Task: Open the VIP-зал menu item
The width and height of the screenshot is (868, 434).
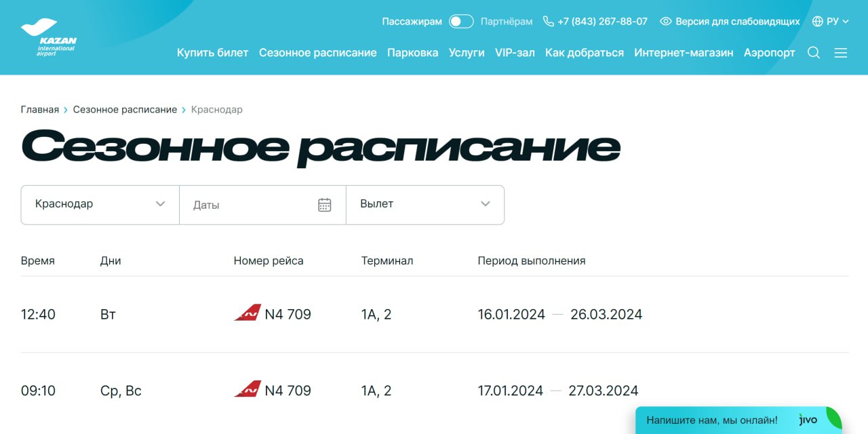Action: tap(515, 53)
